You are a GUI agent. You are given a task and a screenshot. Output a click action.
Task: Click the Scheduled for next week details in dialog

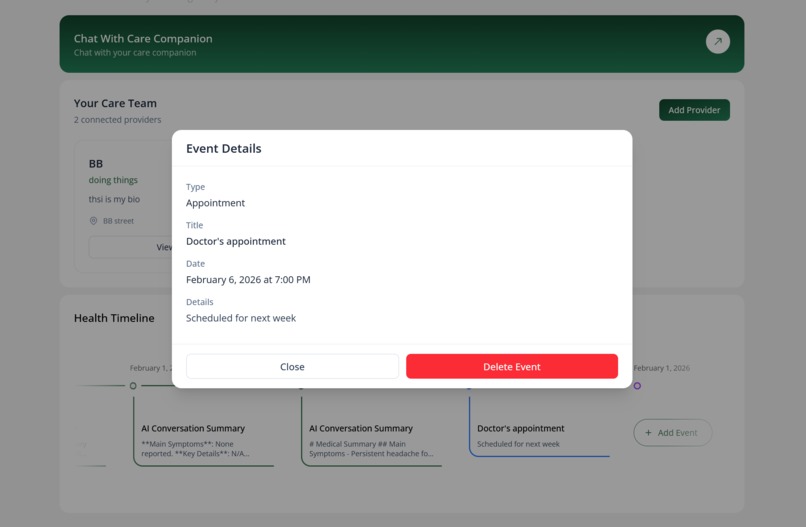tap(241, 318)
